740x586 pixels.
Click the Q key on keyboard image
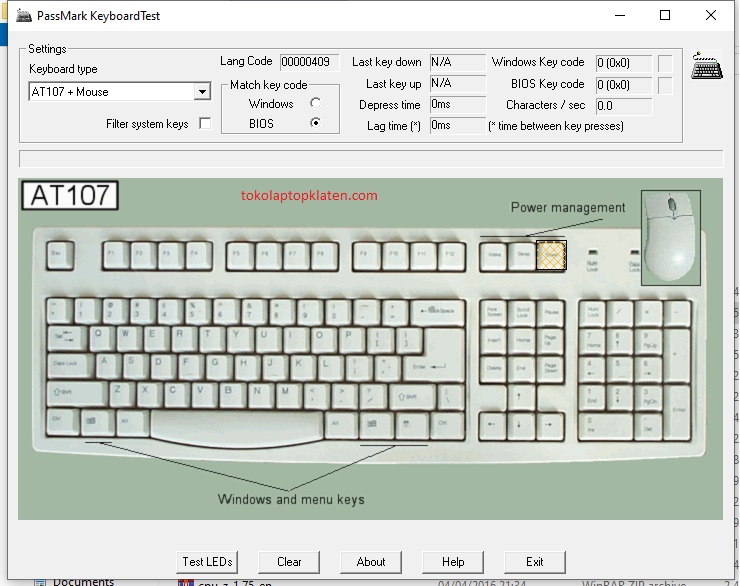point(100,338)
